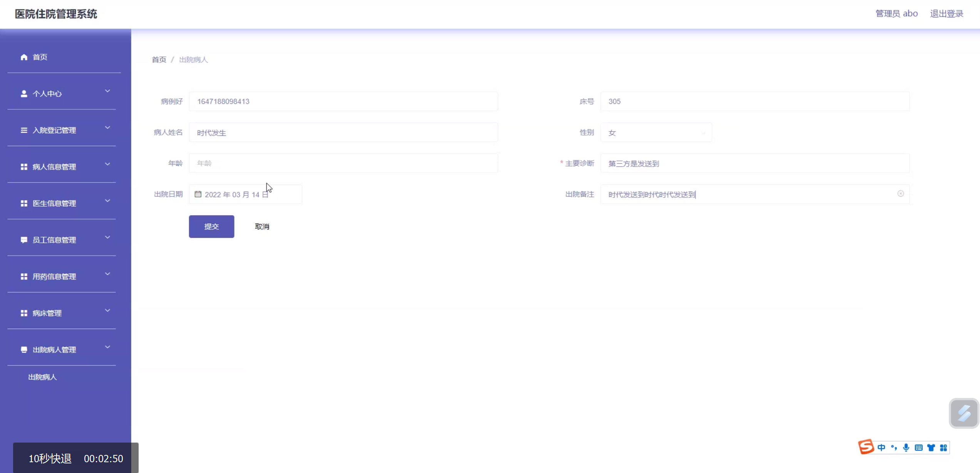Open the 性别 gender dropdown
This screenshot has width=980, height=473.
coord(656,133)
